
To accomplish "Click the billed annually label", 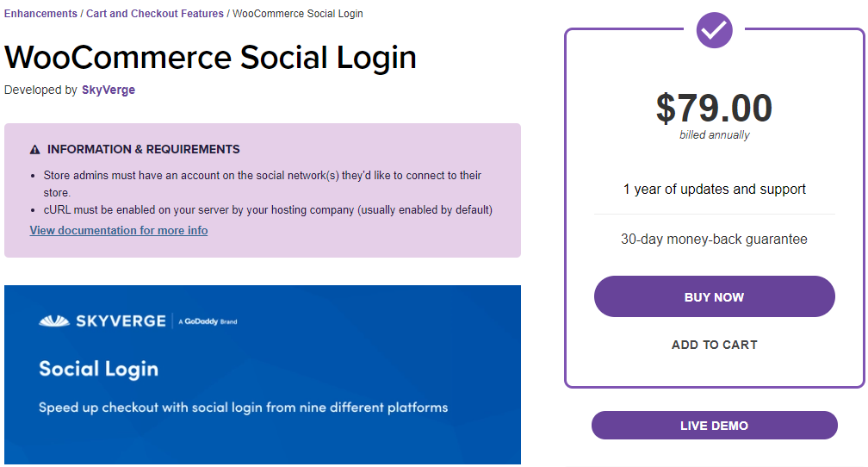I will (x=714, y=135).
